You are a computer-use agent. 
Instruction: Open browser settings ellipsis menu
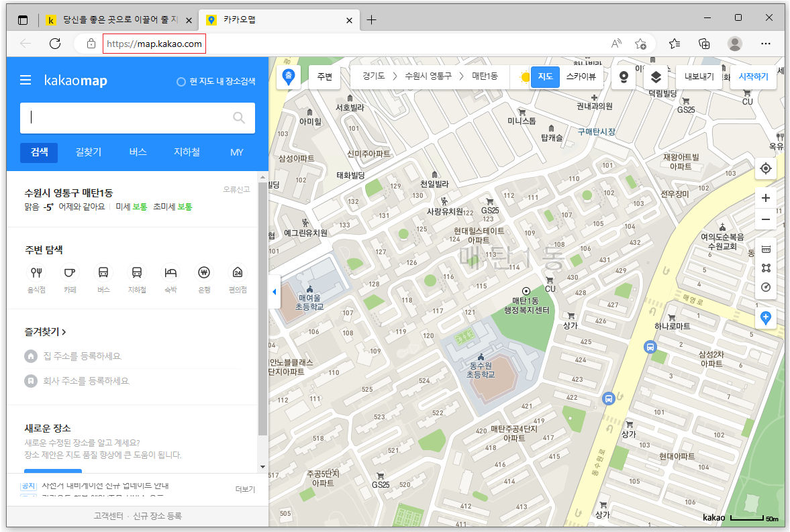(x=766, y=44)
